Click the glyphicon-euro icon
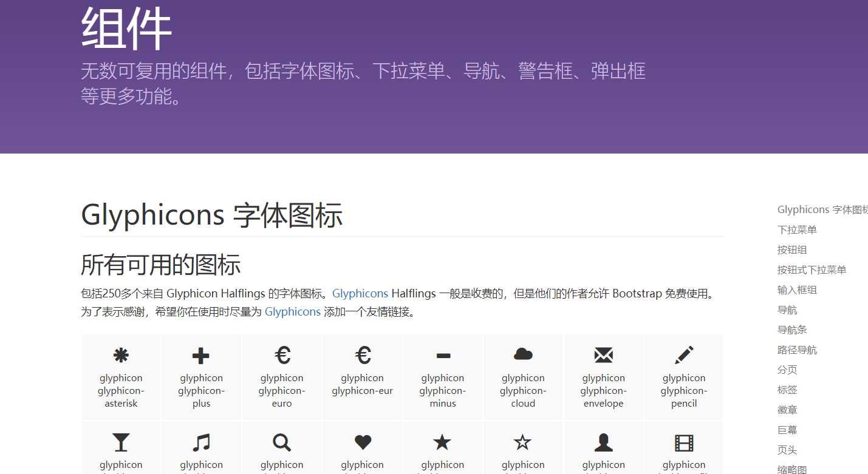Screen dimensions: 868x474 click(282, 354)
